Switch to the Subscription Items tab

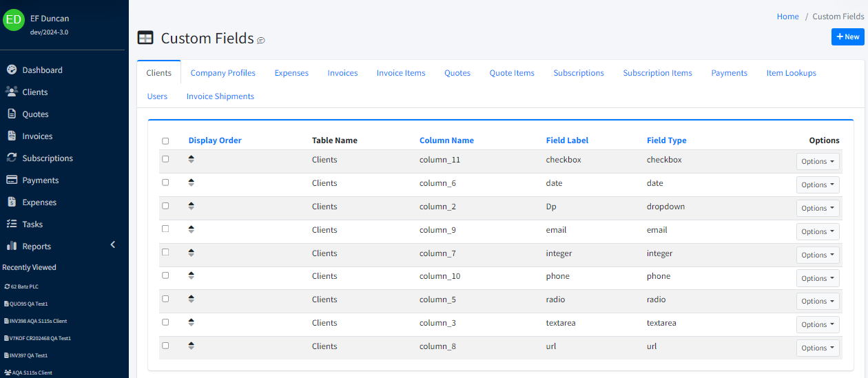pos(658,73)
